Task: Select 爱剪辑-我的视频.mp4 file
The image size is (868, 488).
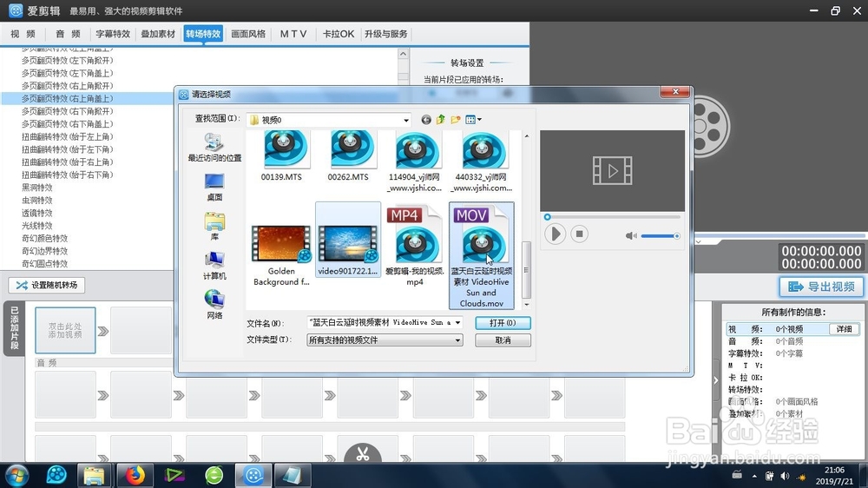Action: pyautogui.click(x=415, y=246)
